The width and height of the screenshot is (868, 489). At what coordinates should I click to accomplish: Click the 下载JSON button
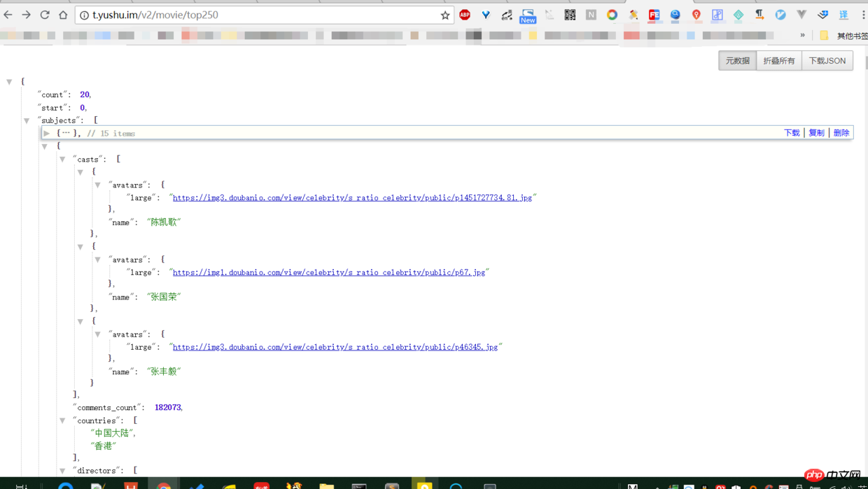(827, 61)
